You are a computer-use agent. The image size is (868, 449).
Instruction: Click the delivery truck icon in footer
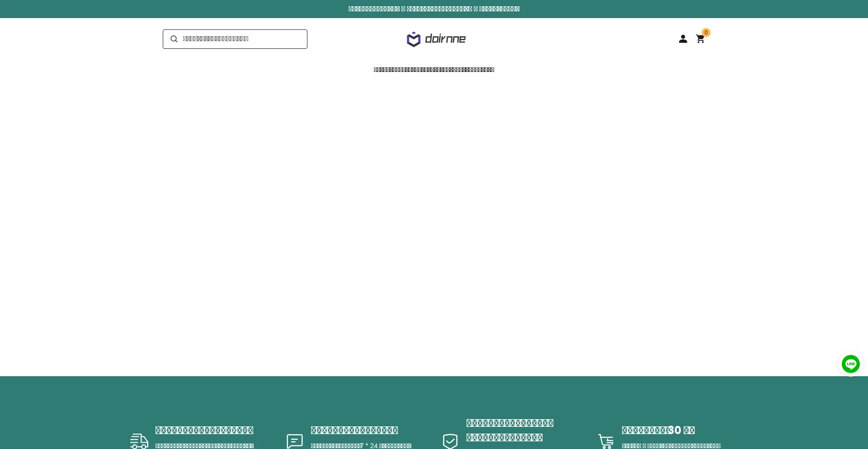pos(139,441)
